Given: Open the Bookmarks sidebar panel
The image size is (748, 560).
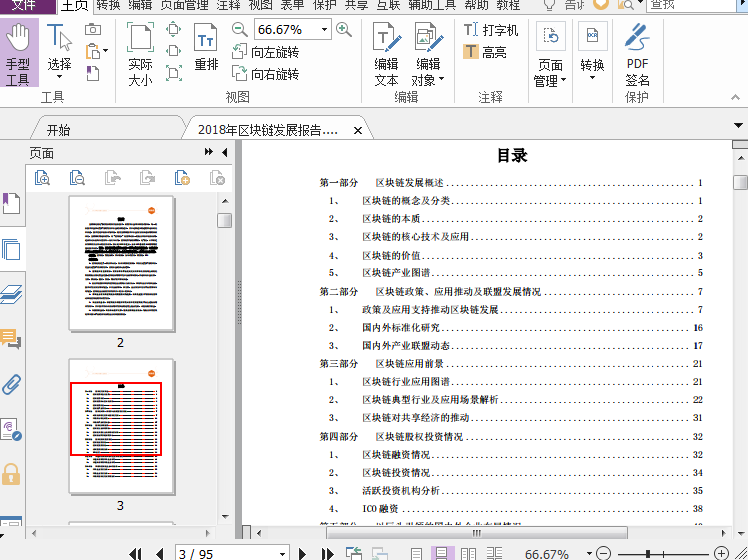Looking at the screenshot, I should coord(11,204).
